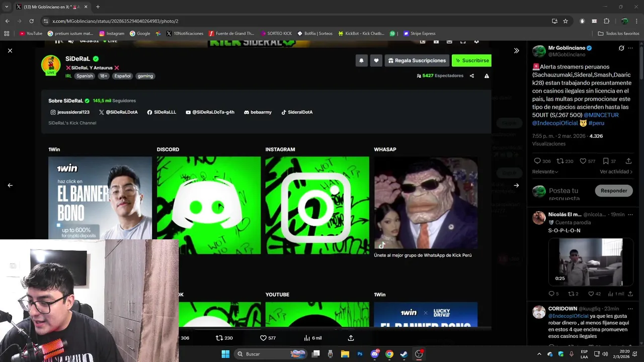Share Nicolás reply

point(630,294)
